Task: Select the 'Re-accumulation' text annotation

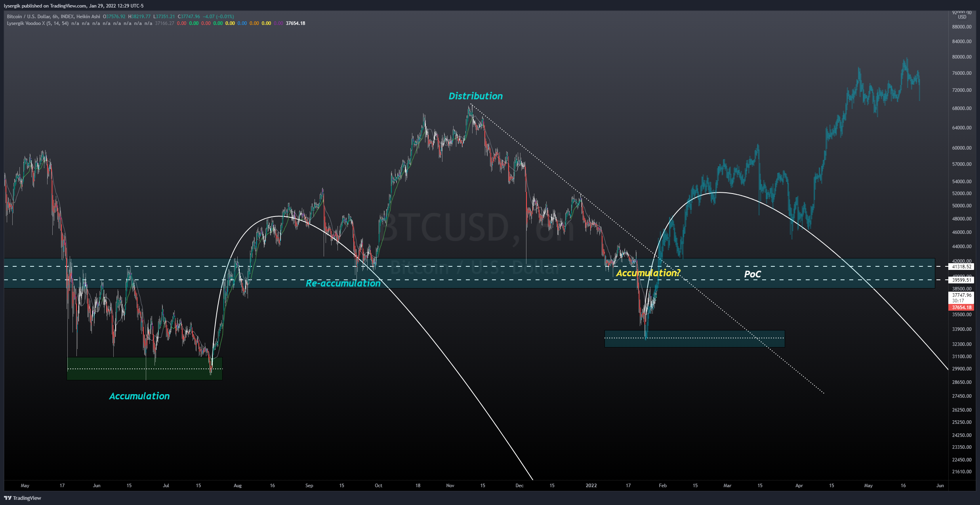Action: [343, 283]
